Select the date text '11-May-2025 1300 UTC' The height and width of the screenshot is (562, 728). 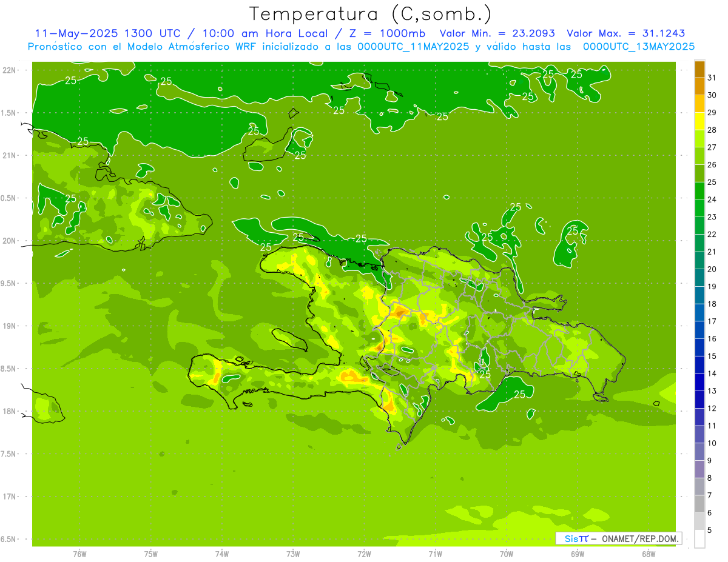click(108, 33)
